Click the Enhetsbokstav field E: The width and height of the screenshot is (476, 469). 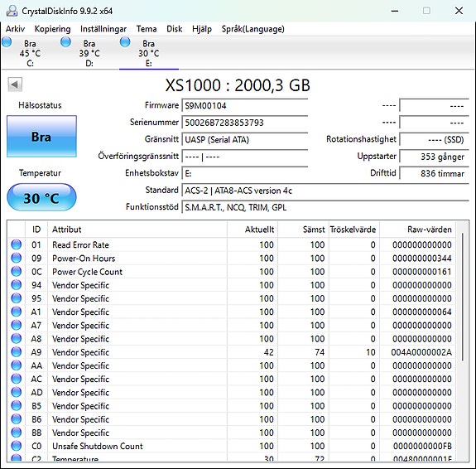[245, 173]
